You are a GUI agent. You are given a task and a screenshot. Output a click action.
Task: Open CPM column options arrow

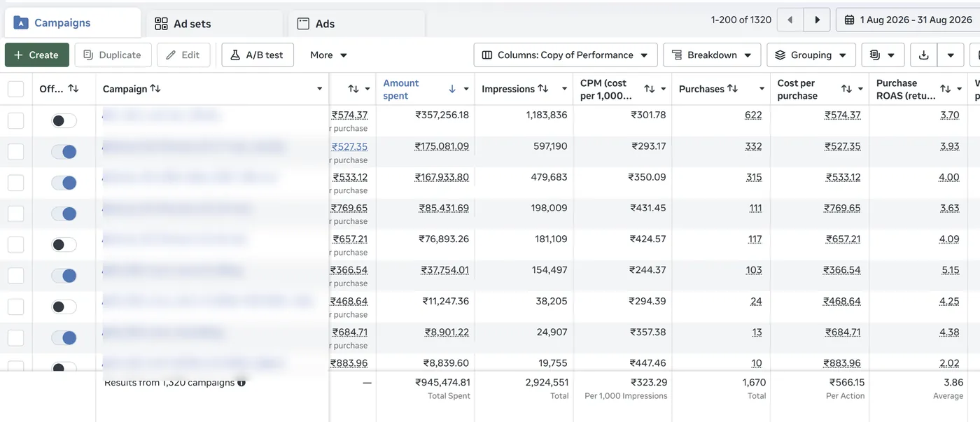pyautogui.click(x=663, y=89)
